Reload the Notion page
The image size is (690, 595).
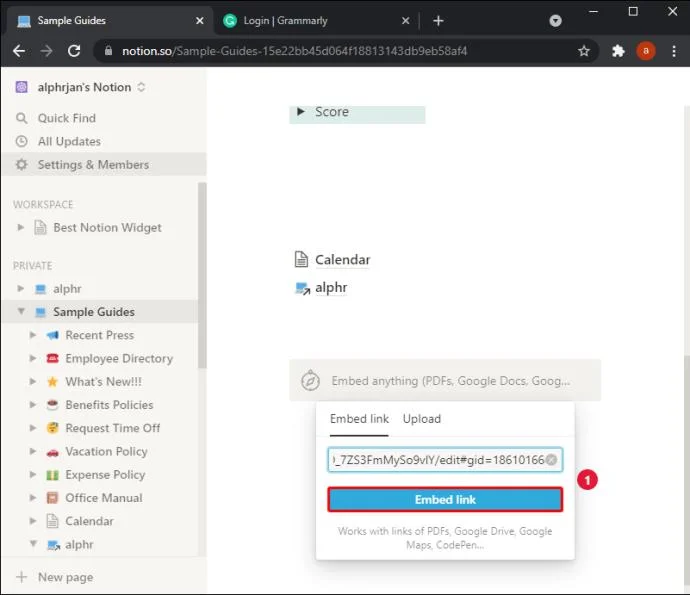[x=74, y=51]
